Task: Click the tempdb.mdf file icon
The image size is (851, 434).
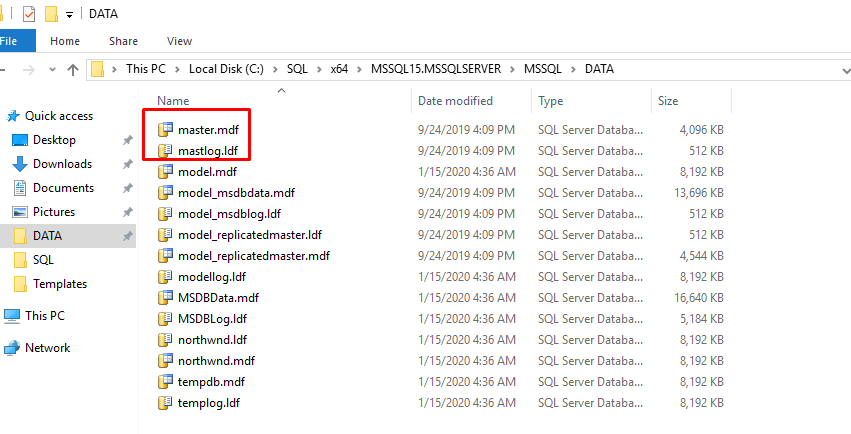Action: click(166, 382)
